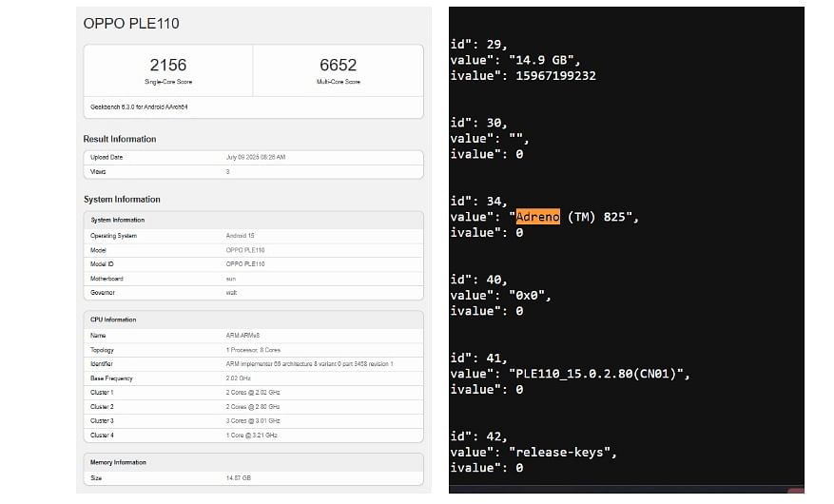Select 1 Core @ 3.21 GHz value
The width and height of the screenshot is (834, 504).
[x=252, y=436]
